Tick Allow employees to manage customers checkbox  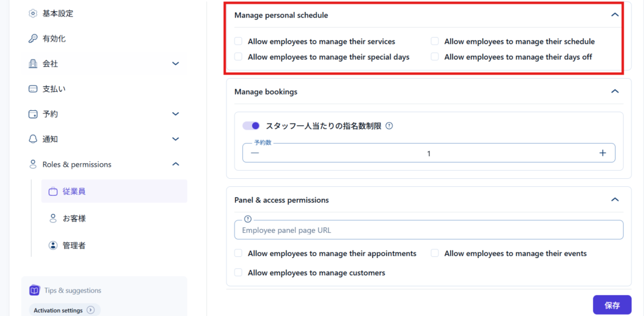pos(238,273)
